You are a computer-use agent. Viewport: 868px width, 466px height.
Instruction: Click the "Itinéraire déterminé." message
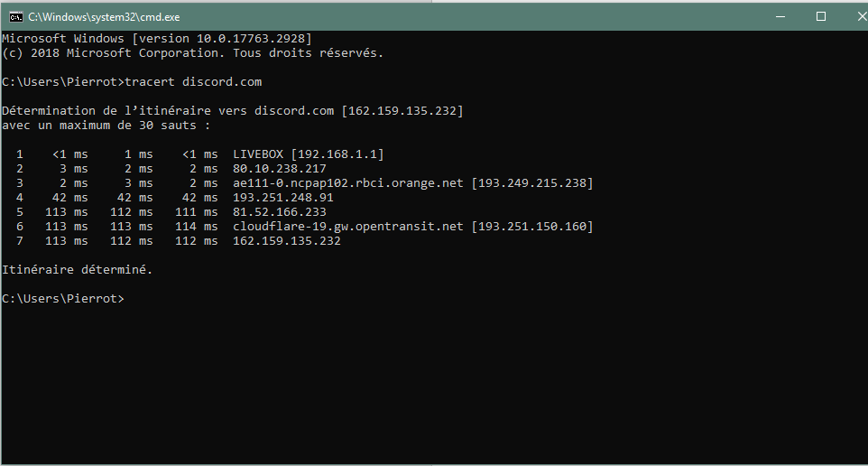78,270
